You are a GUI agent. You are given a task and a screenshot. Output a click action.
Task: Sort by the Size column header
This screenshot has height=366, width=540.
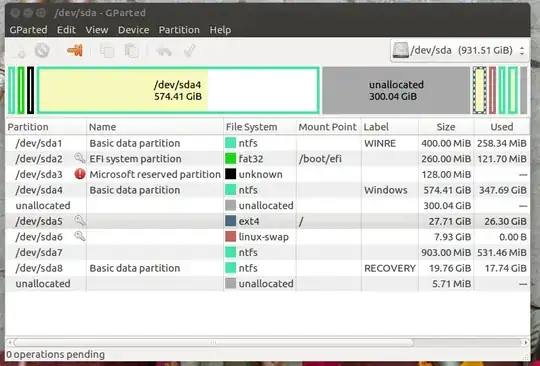click(x=446, y=127)
